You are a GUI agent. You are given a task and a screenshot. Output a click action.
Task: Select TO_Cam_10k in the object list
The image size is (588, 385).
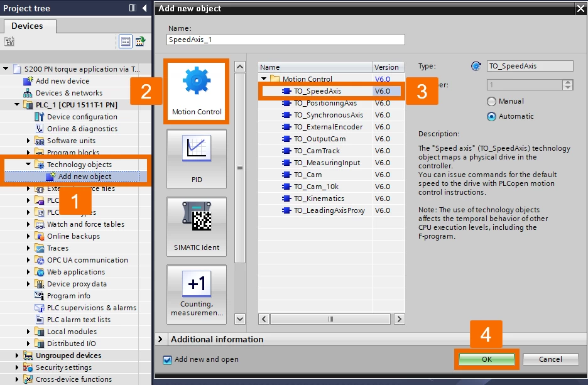[331, 187]
